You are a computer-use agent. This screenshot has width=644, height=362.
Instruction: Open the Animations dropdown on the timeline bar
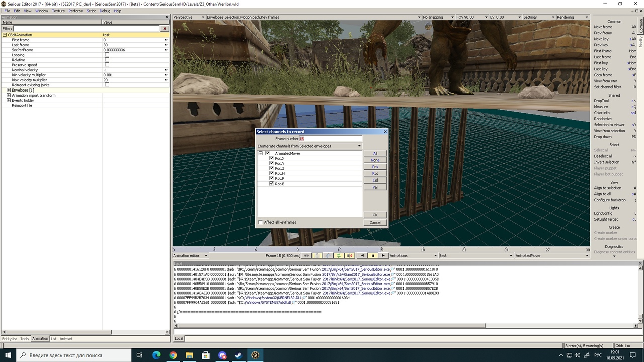click(x=413, y=256)
